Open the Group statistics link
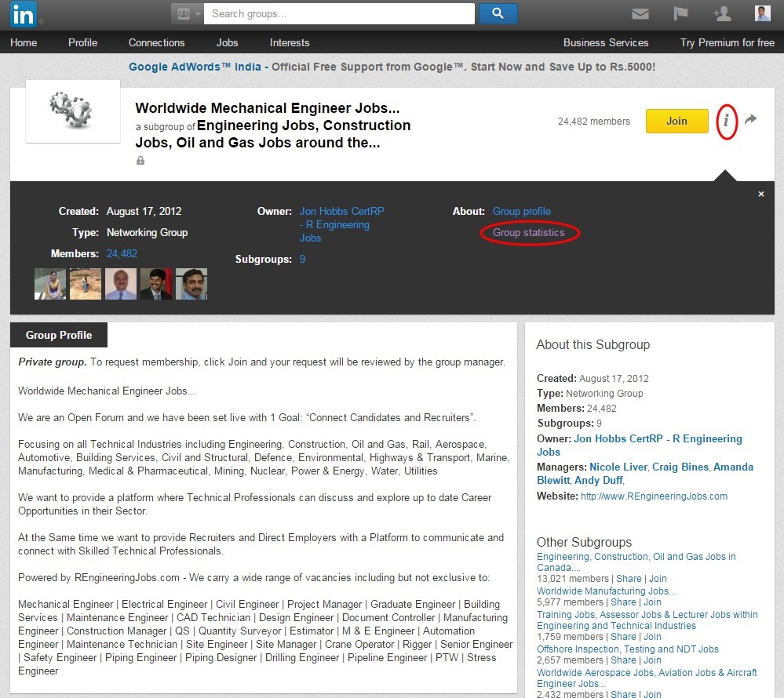Image resolution: width=784 pixels, height=698 pixels. pyautogui.click(x=528, y=233)
